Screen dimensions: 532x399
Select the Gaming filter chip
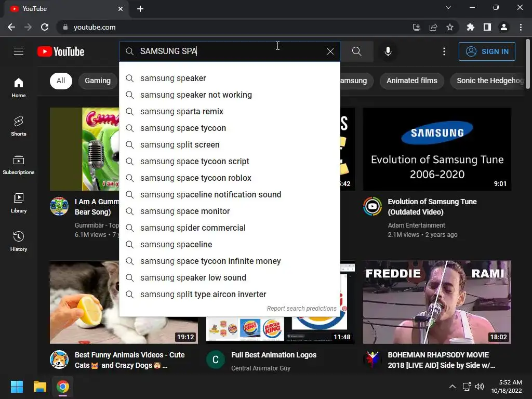98,81
